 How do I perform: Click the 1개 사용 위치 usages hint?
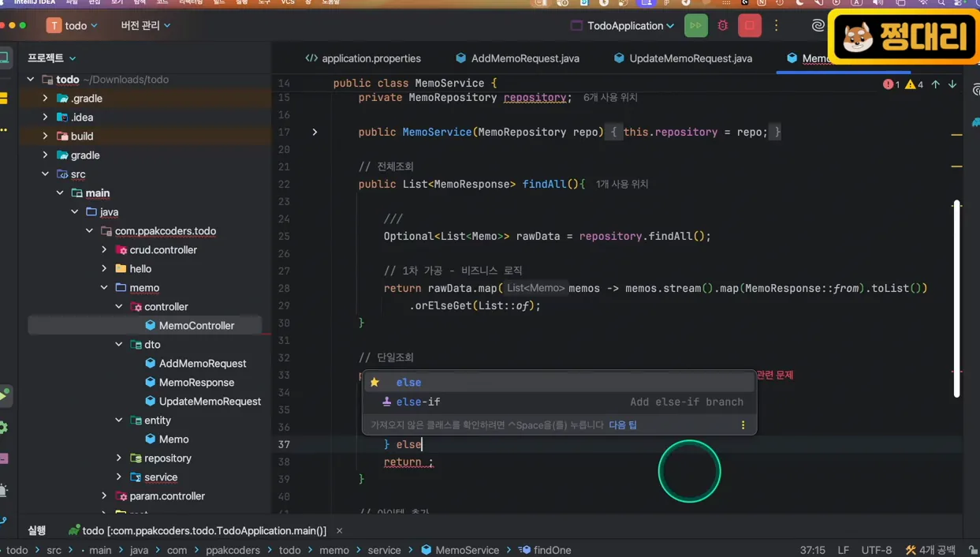(x=622, y=185)
